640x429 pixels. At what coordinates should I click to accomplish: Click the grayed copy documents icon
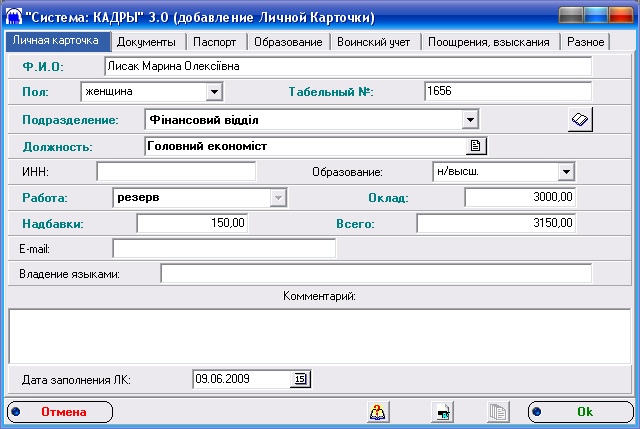click(x=498, y=411)
